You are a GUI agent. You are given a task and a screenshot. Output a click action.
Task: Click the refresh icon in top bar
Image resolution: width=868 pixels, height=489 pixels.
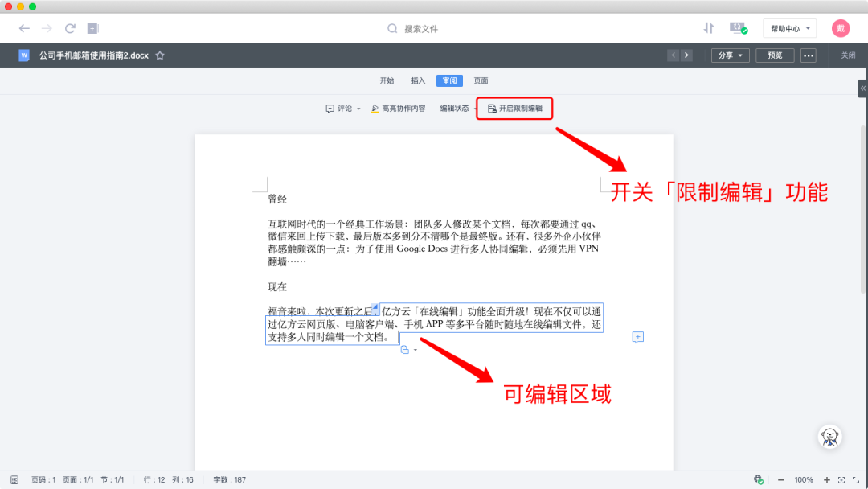click(x=68, y=28)
